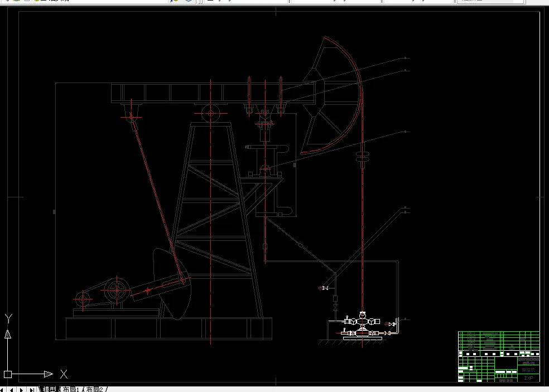Select the green title block table
The height and width of the screenshot is (392, 549).
(x=499, y=356)
